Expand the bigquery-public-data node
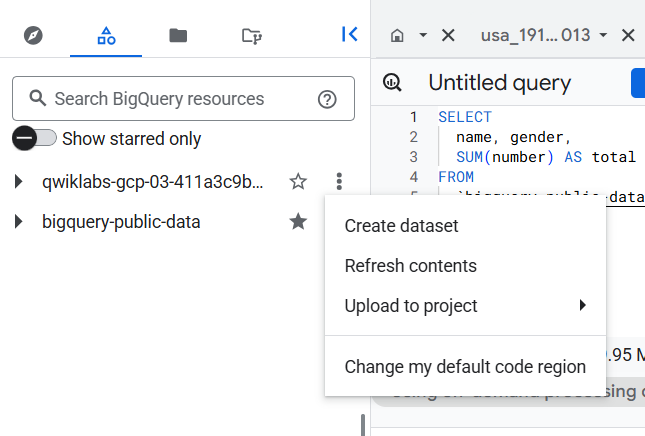The width and height of the screenshot is (645, 436). click(18, 221)
